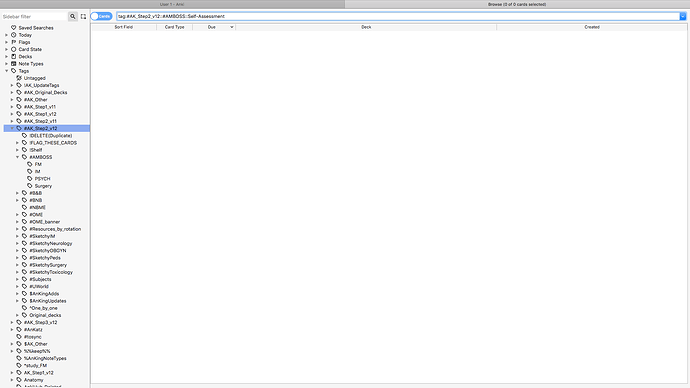Click the #AnKatz tag icon

point(19,329)
